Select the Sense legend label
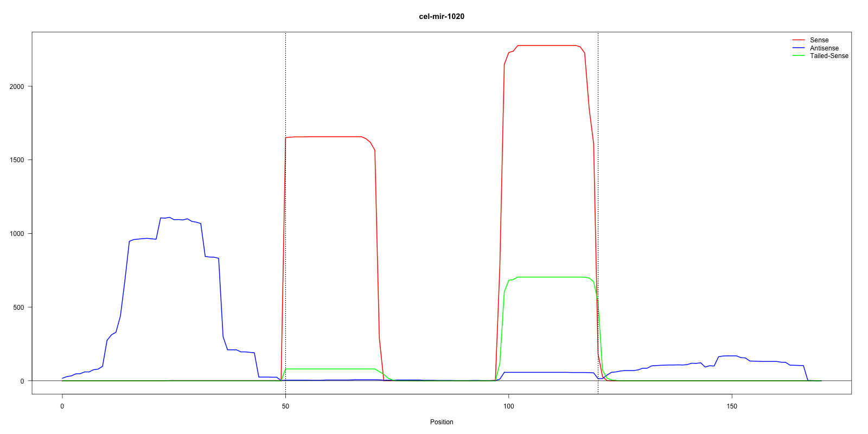868x434 pixels. pos(819,40)
